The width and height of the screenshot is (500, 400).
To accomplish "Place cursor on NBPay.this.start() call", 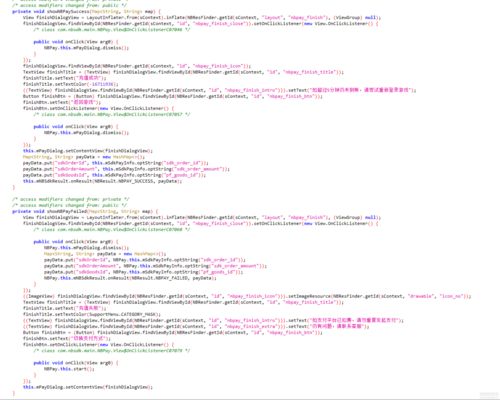I will tap(69, 369).
